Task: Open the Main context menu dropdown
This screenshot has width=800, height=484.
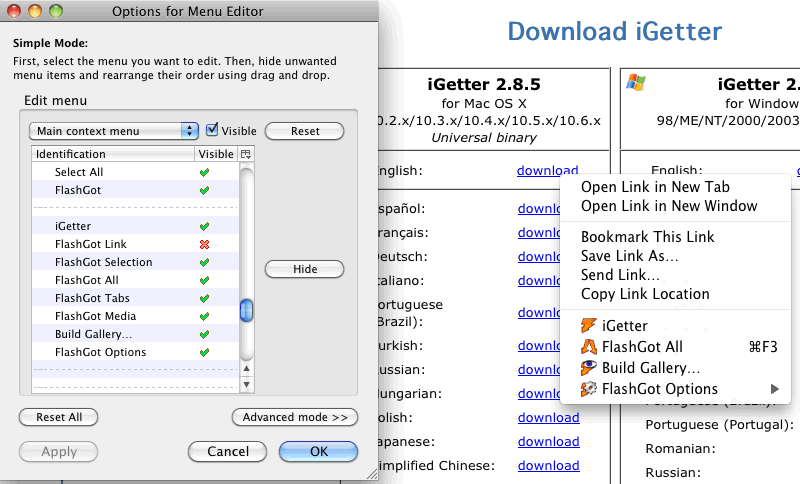Action: [113, 131]
